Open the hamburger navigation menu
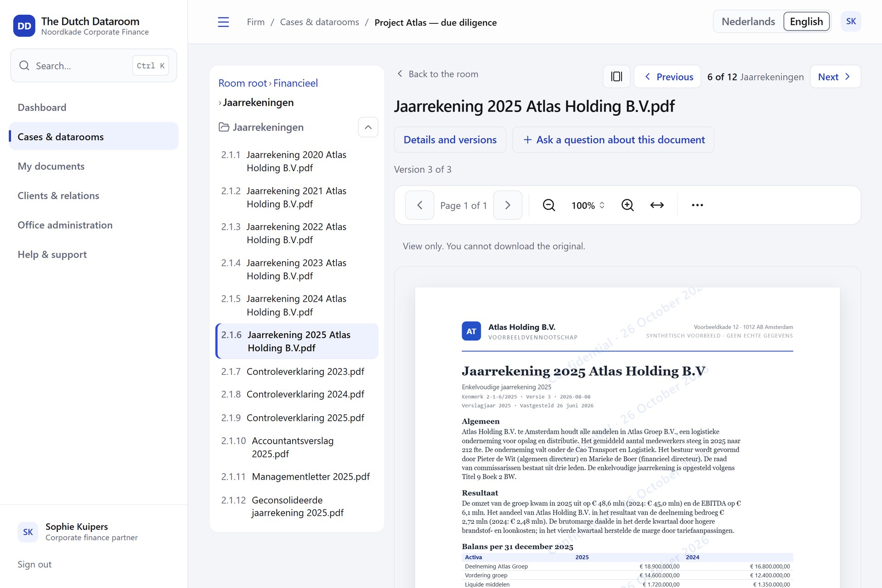Screen dimensions: 882x588 (x=223, y=22)
